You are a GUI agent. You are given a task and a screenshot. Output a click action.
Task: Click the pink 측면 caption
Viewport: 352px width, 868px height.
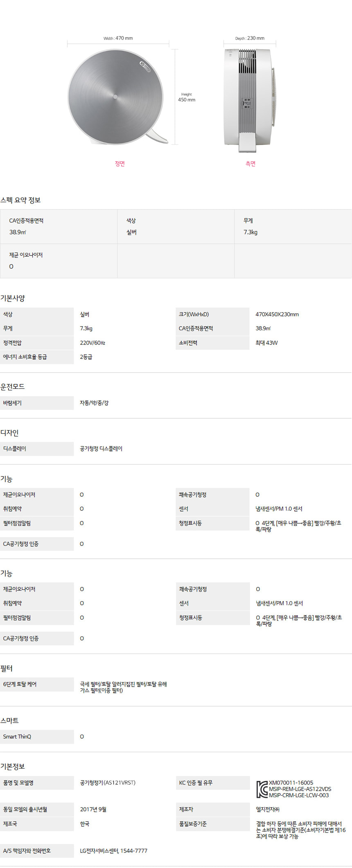250,164
